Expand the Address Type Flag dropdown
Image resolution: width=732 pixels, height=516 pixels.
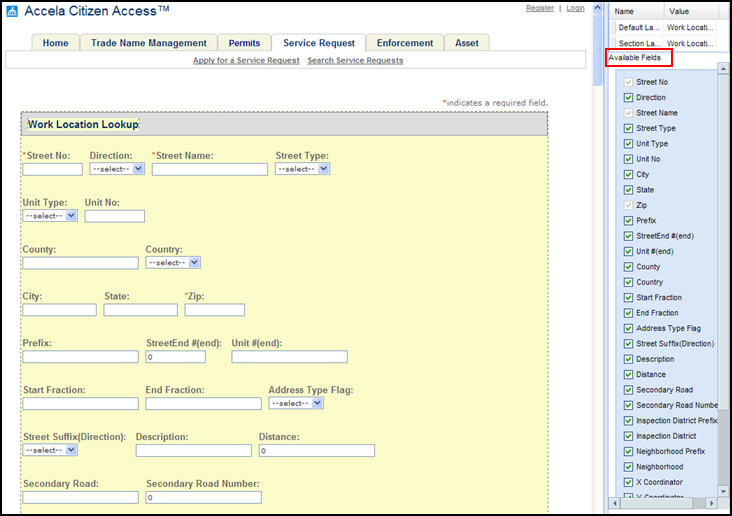[x=296, y=403]
